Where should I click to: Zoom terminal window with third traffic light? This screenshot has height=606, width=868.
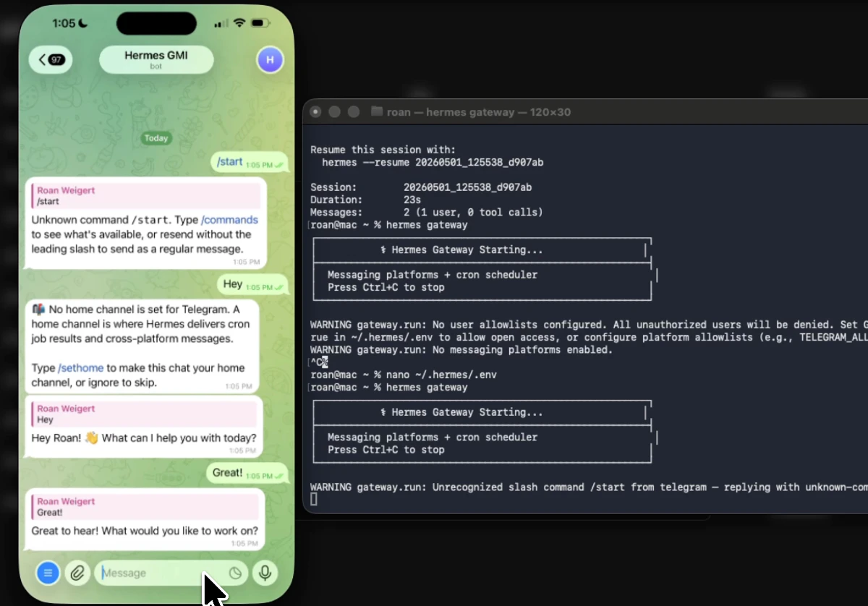[x=353, y=111]
